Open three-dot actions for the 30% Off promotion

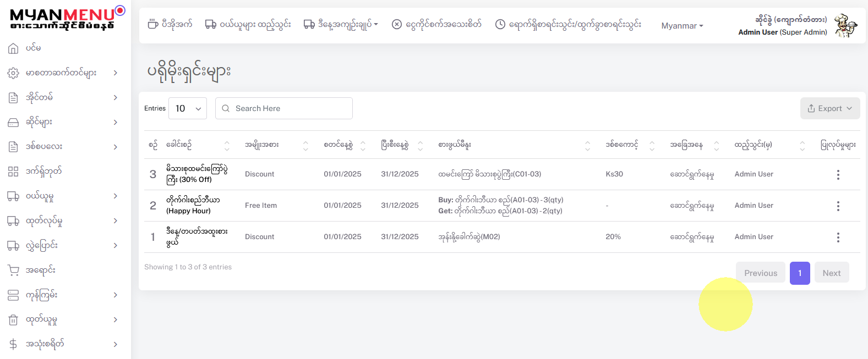(838, 175)
